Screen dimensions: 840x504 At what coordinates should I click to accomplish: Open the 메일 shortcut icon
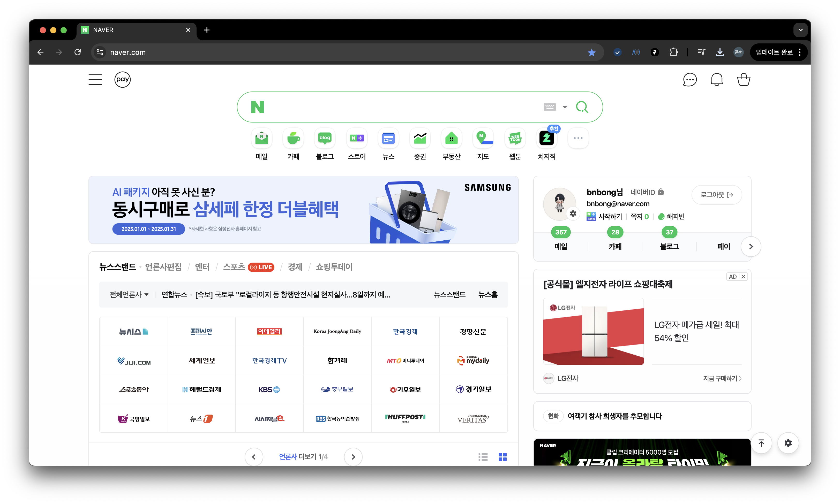262,138
